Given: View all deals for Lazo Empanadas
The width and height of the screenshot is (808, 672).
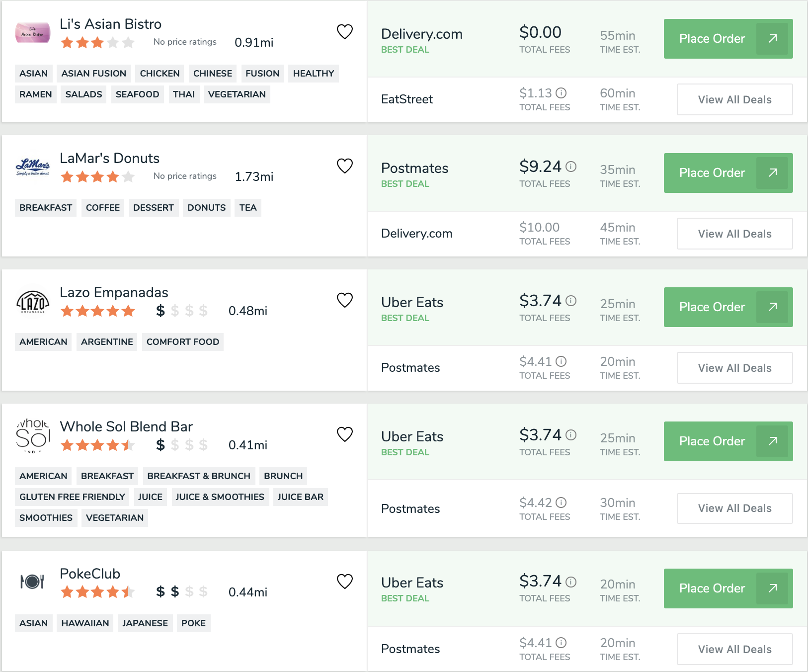Looking at the screenshot, I should point(735,368).
